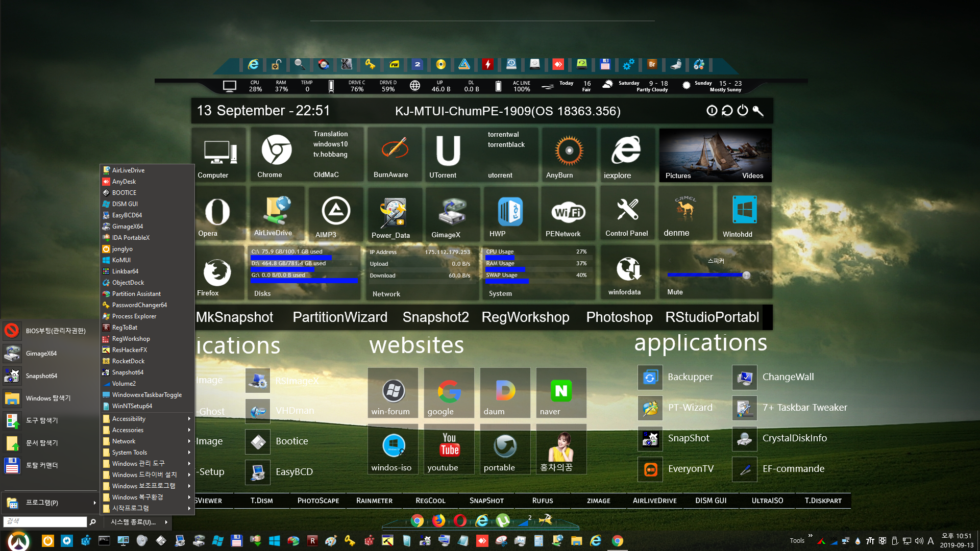Screen dimensions: 980x551
Task: Open the Firefox tile
Action: tap(218, 272)
